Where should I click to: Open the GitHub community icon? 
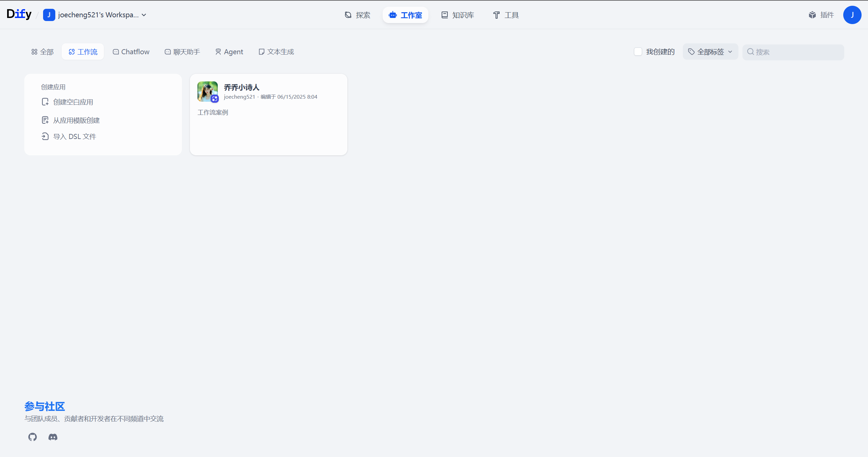point(33,437)
